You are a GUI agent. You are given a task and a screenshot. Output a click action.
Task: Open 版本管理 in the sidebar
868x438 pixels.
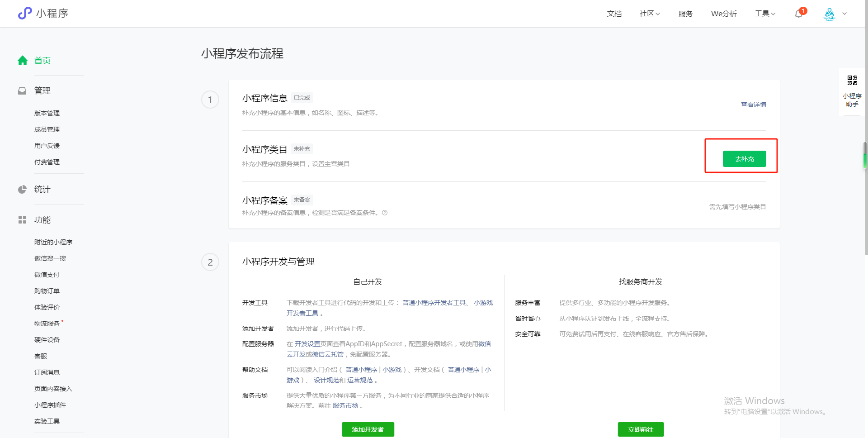pos(47,113)
